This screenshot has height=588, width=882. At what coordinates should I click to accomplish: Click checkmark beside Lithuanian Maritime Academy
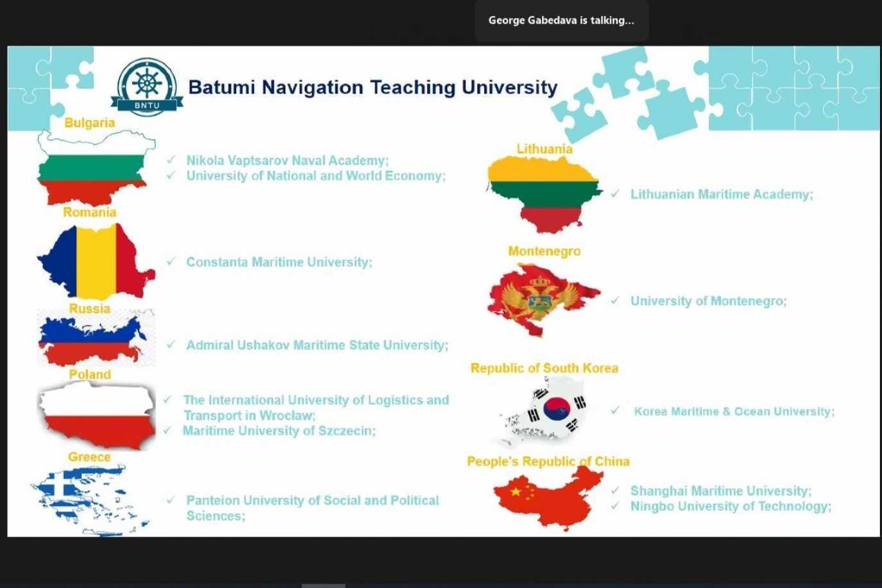tap(615, 194)
